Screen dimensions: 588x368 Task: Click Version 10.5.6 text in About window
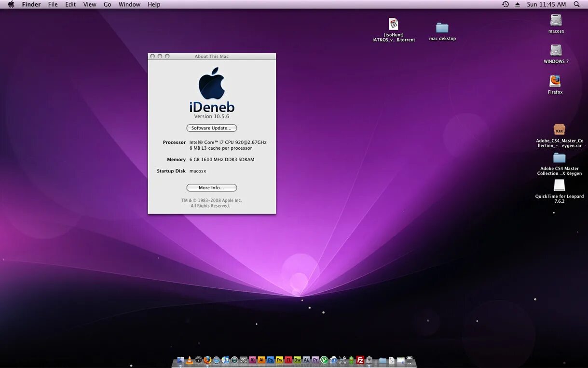tap(212, 116)
